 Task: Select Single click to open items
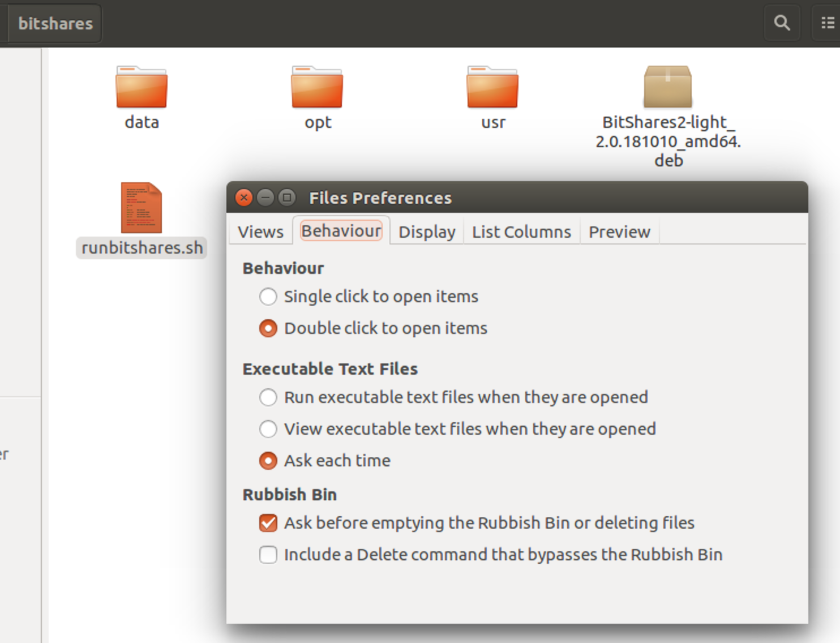point(268,297)
